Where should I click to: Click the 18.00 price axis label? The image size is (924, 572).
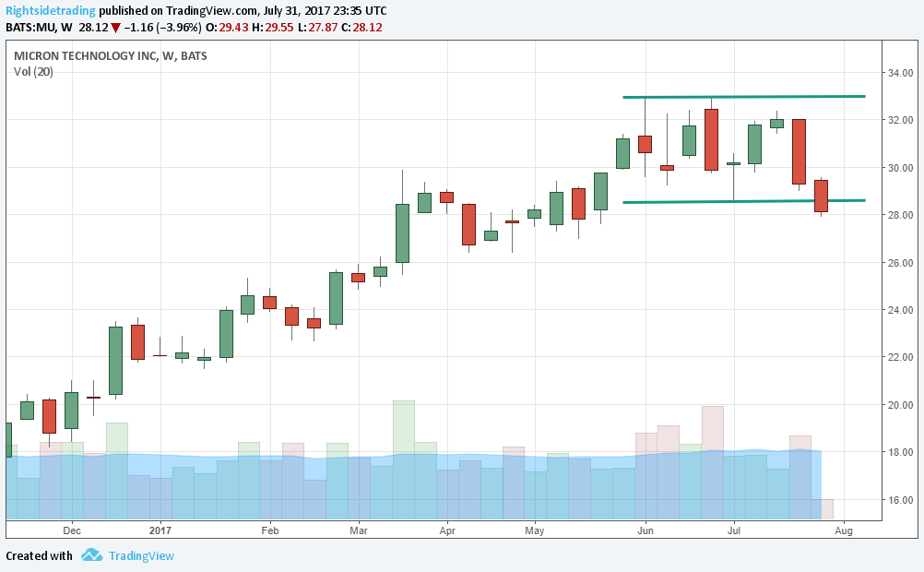pyautogui.click(x=900, y=452)
